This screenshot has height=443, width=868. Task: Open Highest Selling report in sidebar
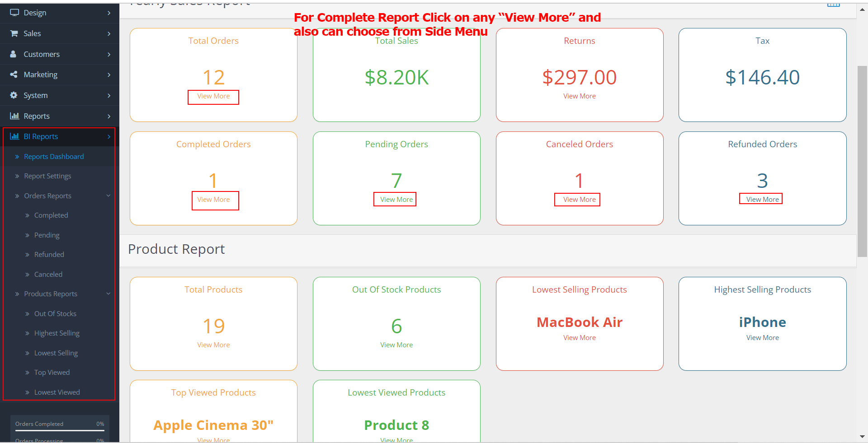click(x=57, y=333)
